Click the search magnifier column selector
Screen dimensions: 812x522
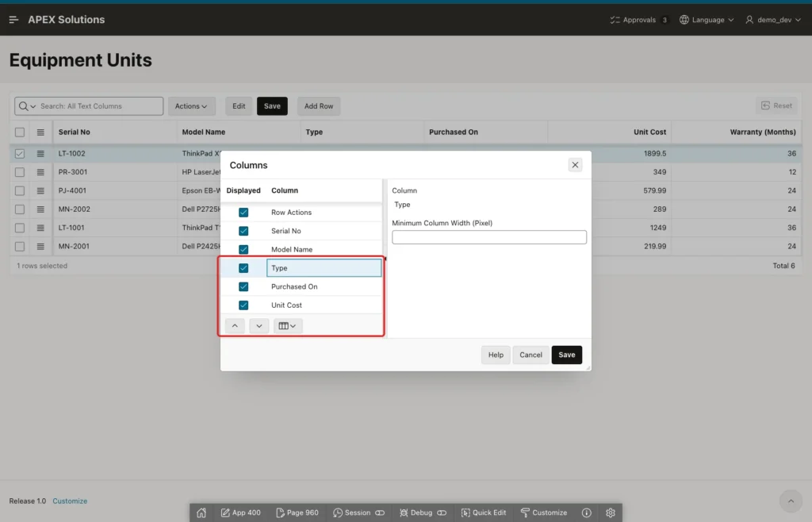27,106
